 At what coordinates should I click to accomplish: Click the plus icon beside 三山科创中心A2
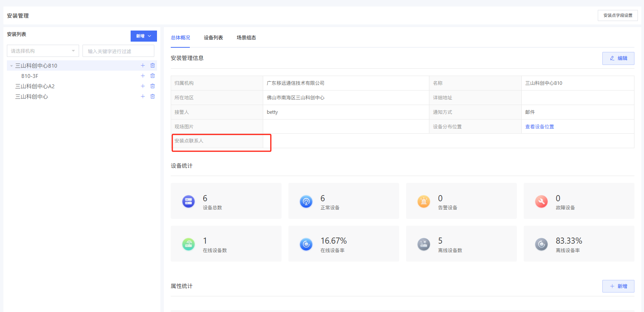pos(143,86)
